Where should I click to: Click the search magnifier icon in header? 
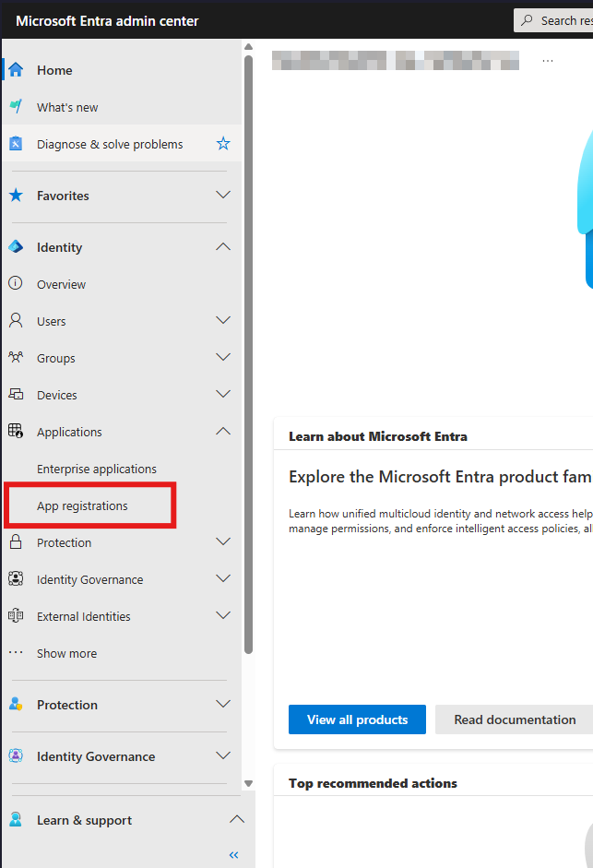[x=528, y=20]
